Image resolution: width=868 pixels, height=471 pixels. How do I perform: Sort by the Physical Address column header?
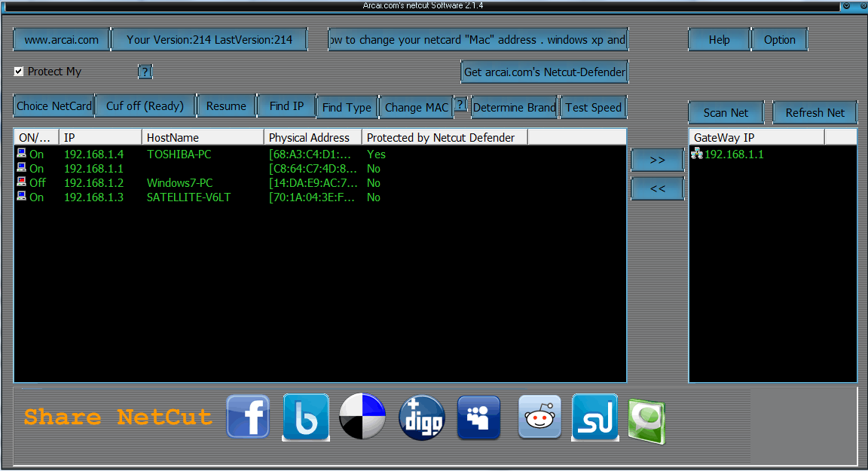click(x=313, y=137)
